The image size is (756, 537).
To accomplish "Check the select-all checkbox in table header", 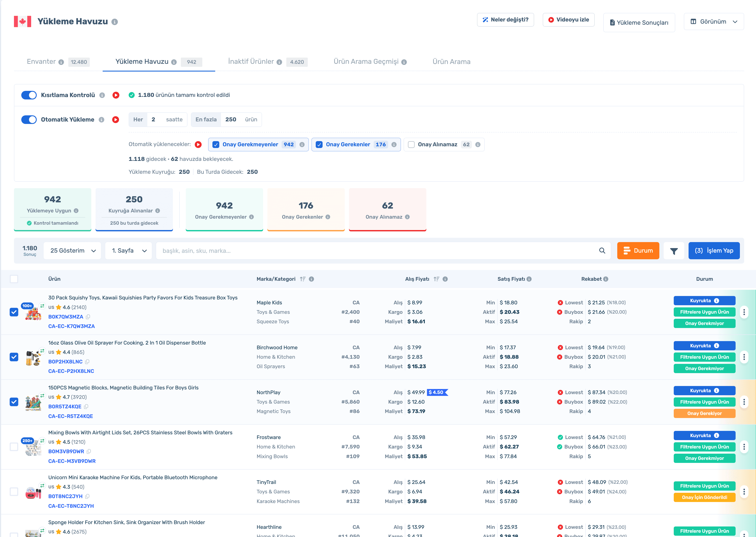I will (14, 279).
